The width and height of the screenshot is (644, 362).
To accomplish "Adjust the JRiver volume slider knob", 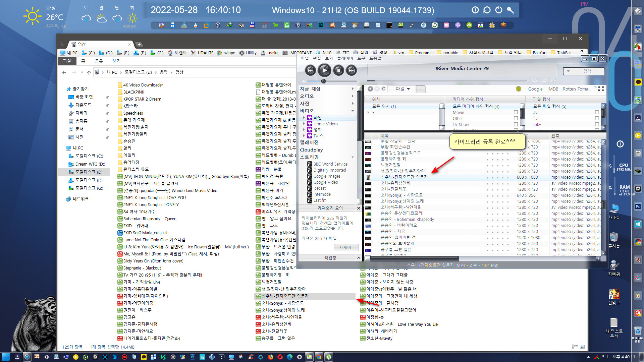I will 323,81.
